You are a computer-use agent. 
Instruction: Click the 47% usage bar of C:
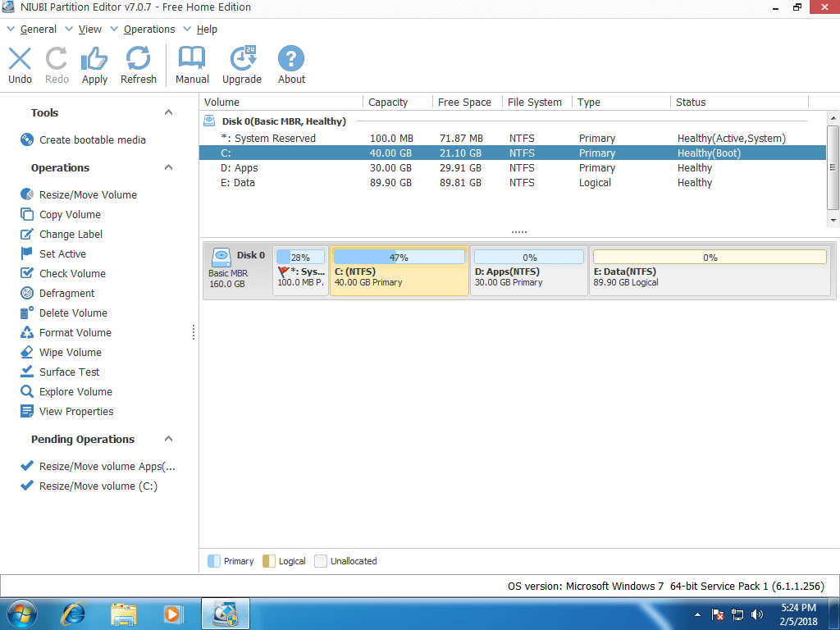[x=399, y=257]
